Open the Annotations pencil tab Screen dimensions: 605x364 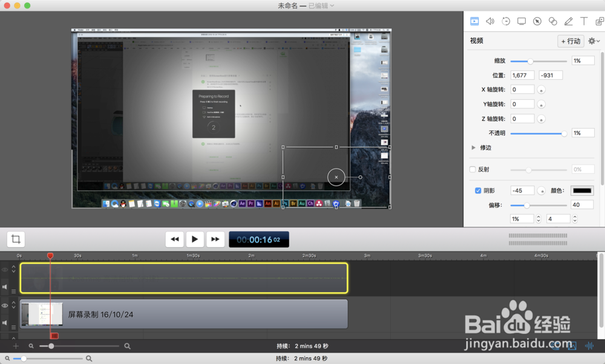click(568, 21)
